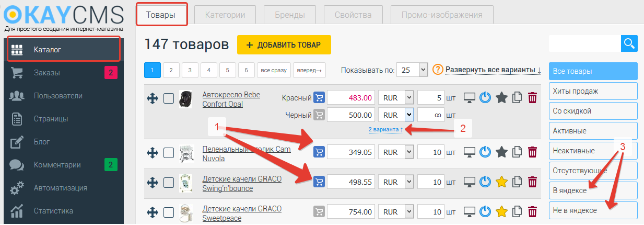Preview Пеленальный столик with monitor icon

pos(471,152)
